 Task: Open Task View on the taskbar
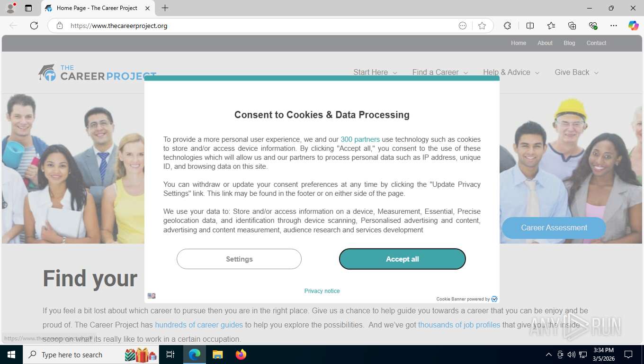point(170,355)
